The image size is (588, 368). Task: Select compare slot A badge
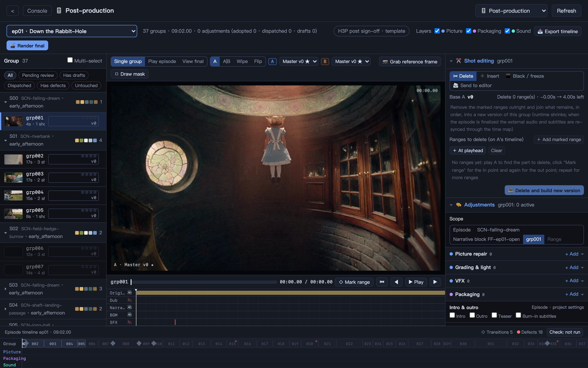pos(272,61)
